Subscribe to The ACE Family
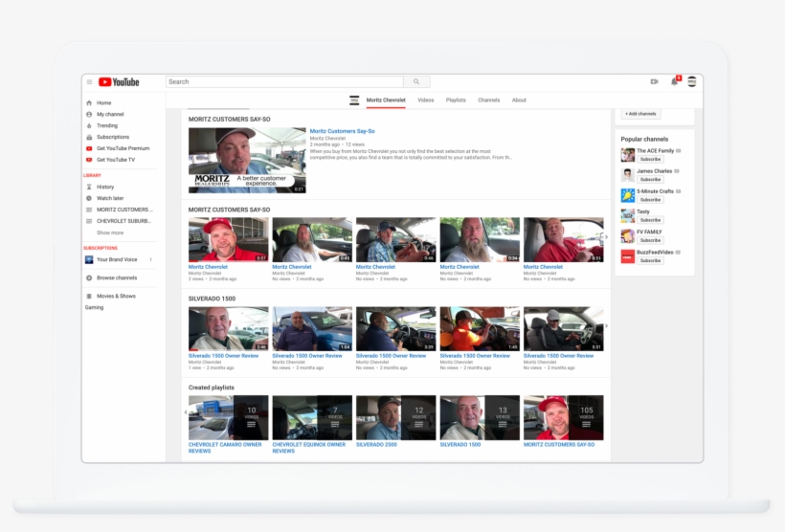The height and width of the screenshot is (532, 785). click(x=650, y=159)
